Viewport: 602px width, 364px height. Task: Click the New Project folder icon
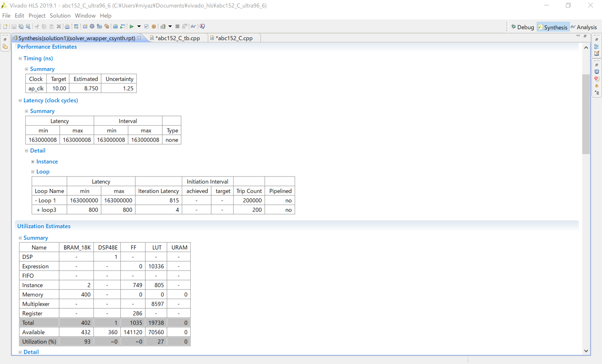pos(85,26)
